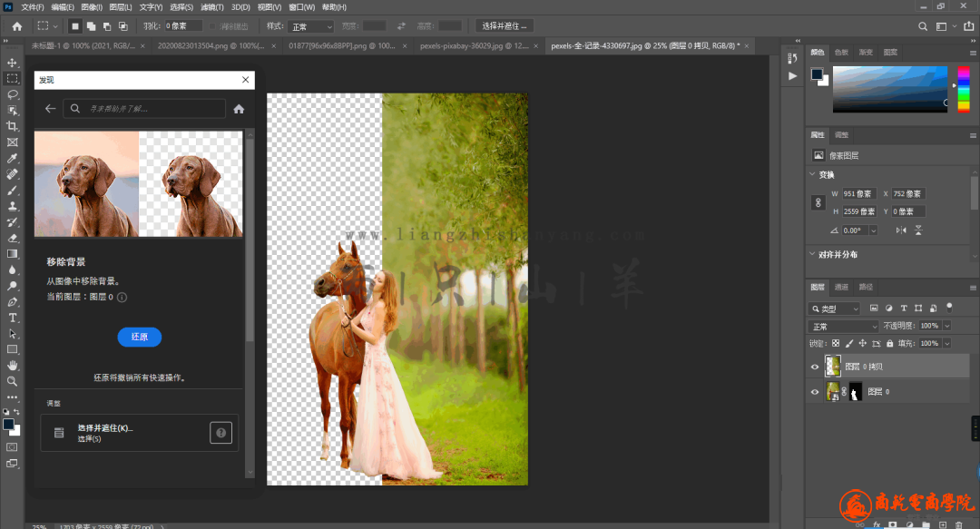Activate the Zoom tool in toolbar
This screenshot has height=529, width=980.
click(13, 381)
